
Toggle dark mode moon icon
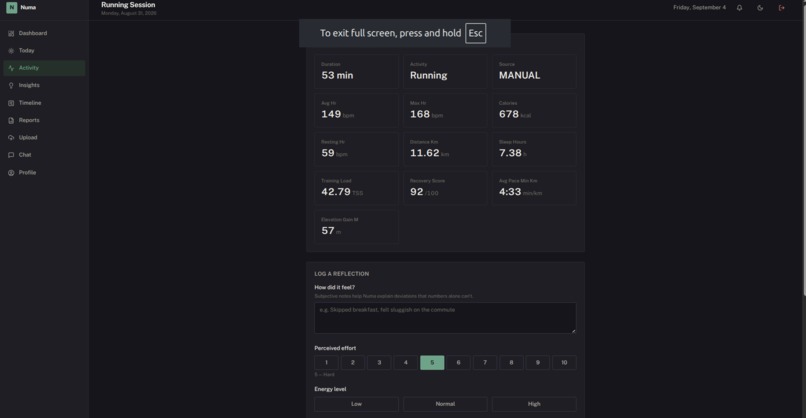click(760, 8)
